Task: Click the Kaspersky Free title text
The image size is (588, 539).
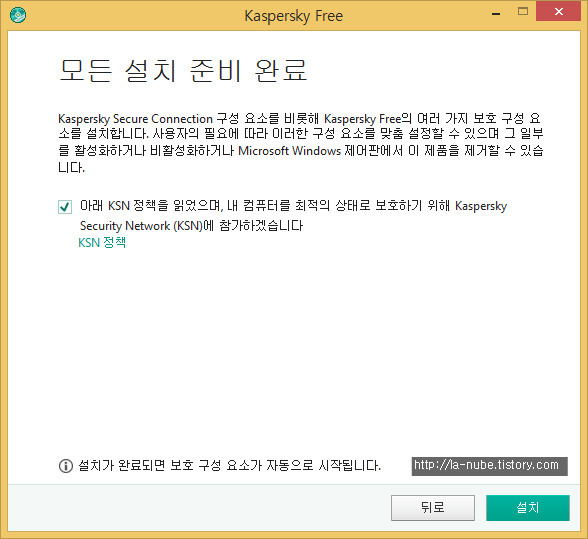Action: pyautogui.click(x=294, y=16)
